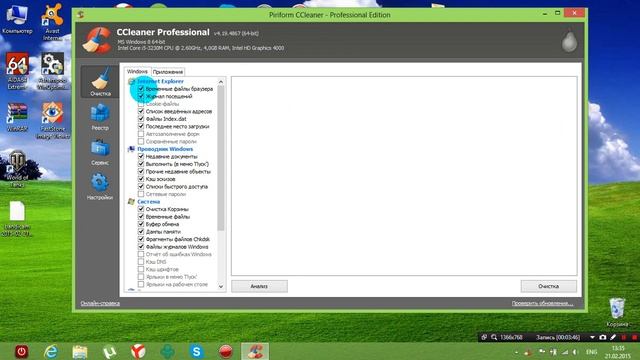The width and height of the screenshot is (640, 360).
Task: Select the Ashampoo WinOptimizer desktop icon
Action: [x=52, y=71]
